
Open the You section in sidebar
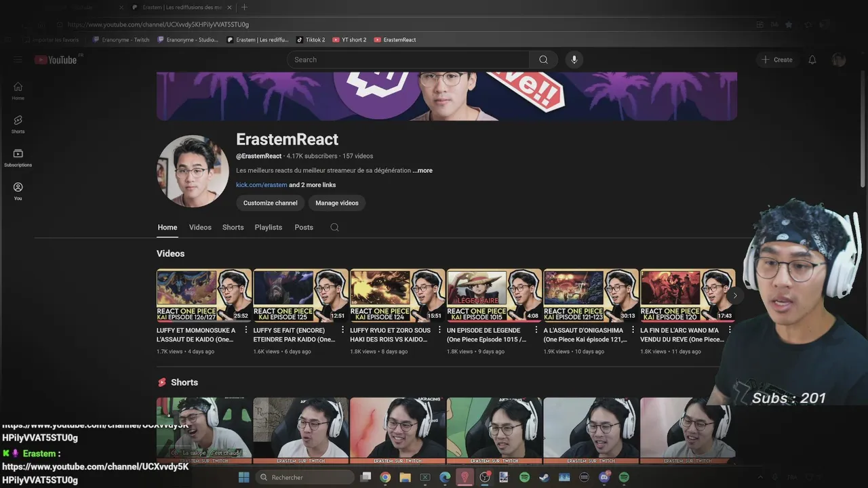pyautogui.click(x=18, y=191)
